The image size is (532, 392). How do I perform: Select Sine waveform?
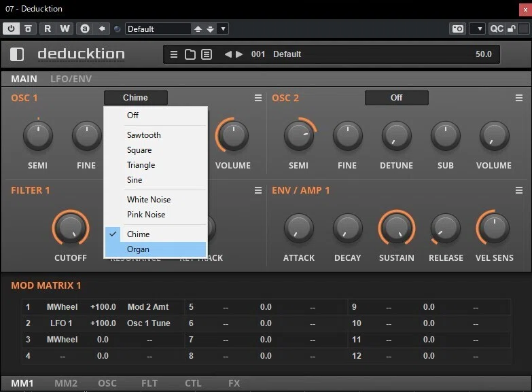(156, 180)
